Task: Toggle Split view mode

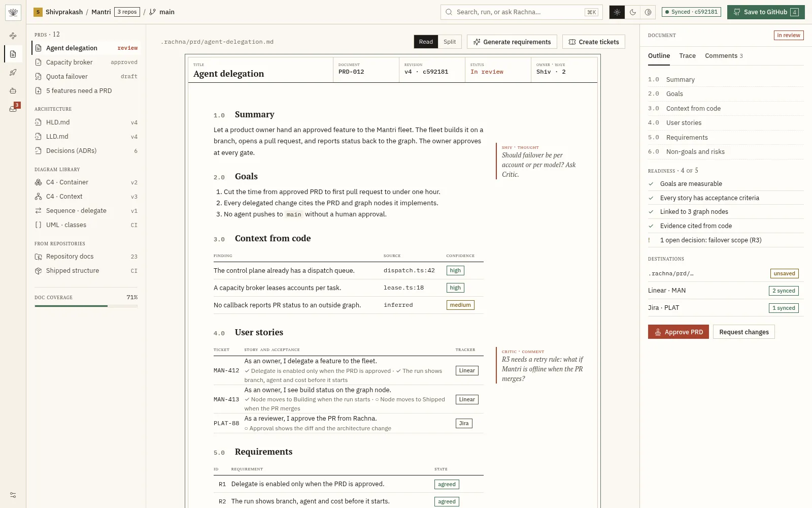Action: click(x=450, y=42)
